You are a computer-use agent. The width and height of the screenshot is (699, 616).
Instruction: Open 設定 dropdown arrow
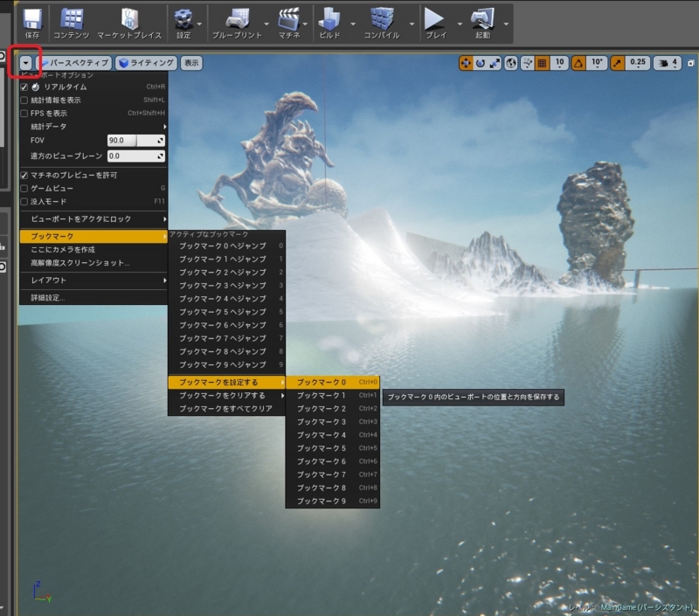[x=199, y=24]
